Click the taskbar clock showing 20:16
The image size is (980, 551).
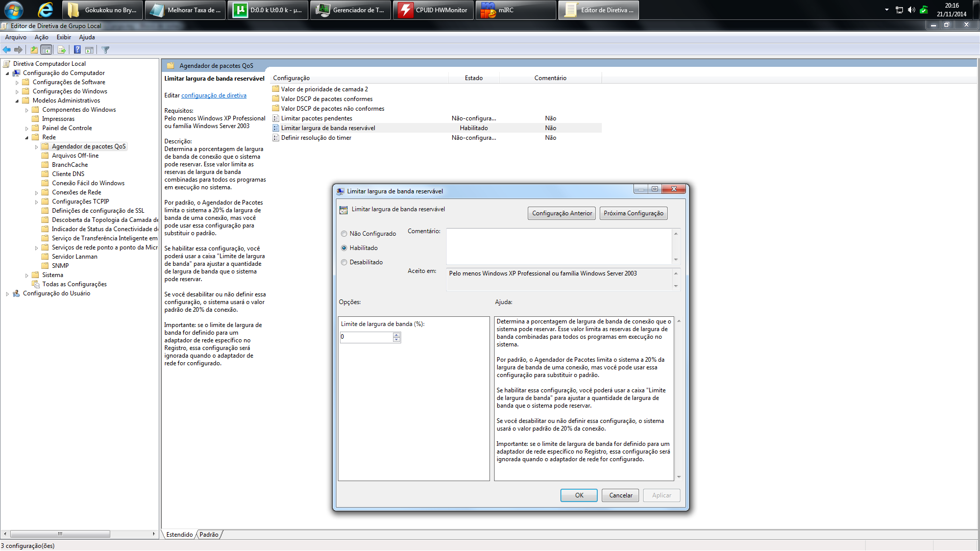[x=951, y=10]
